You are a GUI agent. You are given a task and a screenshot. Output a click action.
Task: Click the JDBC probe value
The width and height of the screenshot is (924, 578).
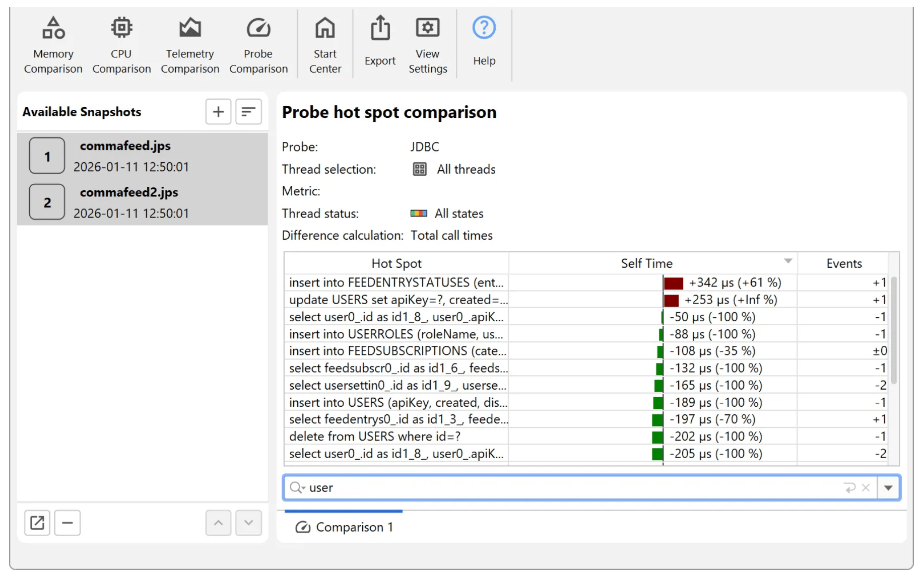425,147
